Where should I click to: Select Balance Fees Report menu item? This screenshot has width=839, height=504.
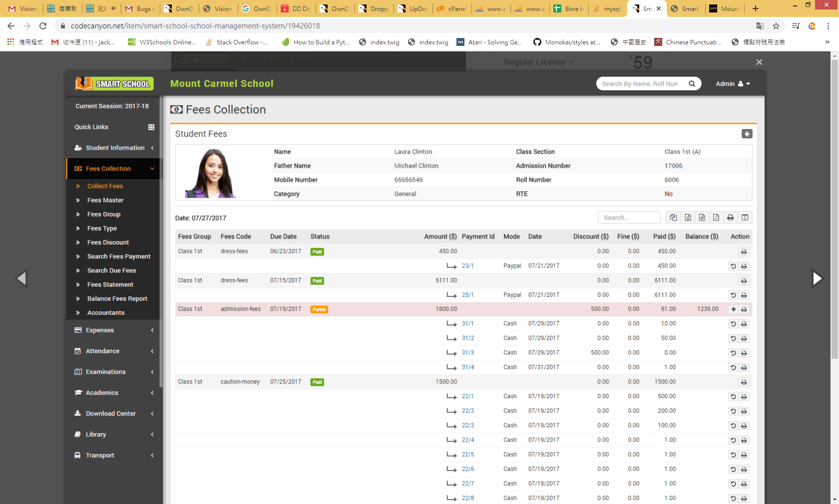(x=117, y=298)
